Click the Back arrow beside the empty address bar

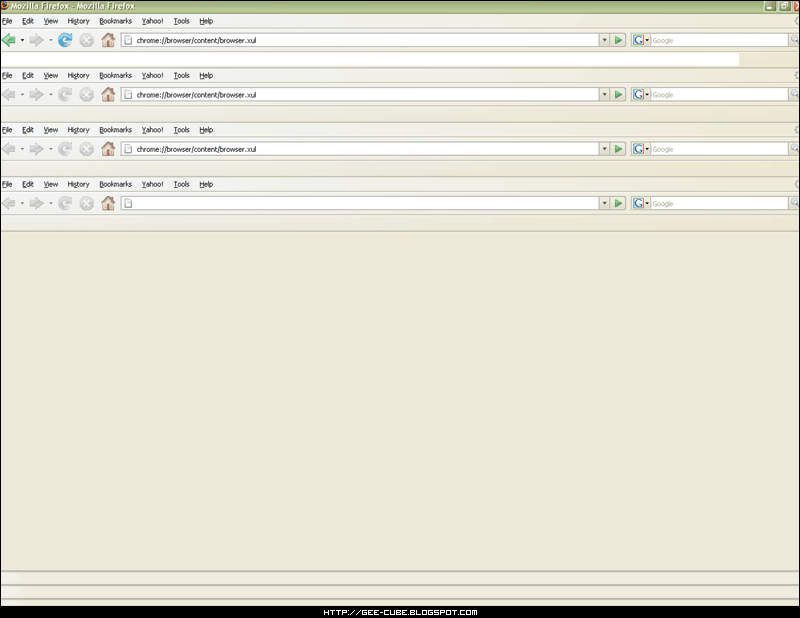click(9, 203)
